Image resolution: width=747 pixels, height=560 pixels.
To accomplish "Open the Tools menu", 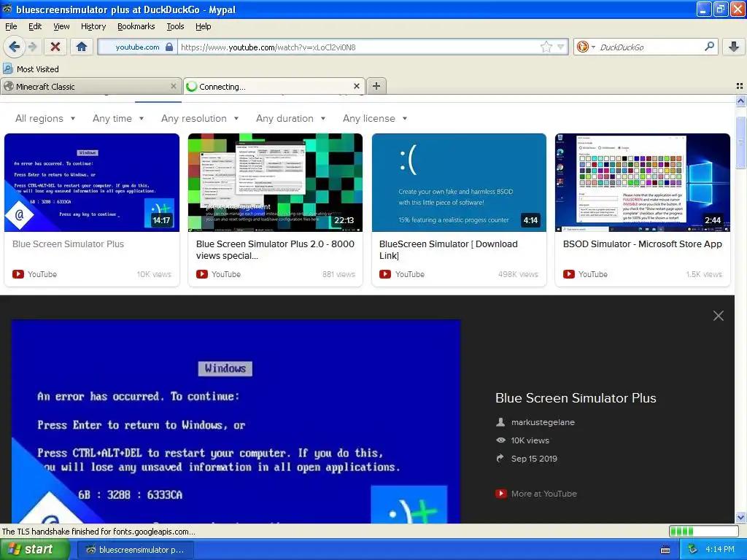I will (x=175, y=26).
